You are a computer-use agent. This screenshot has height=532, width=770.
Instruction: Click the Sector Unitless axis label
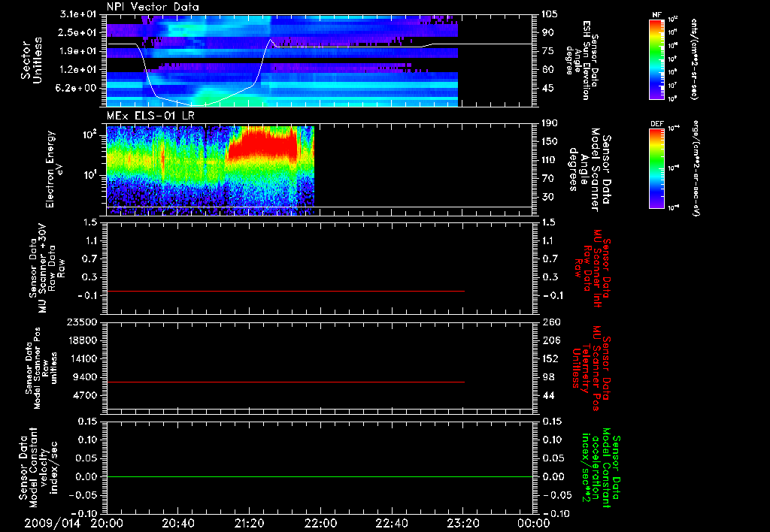pos(31,60)
